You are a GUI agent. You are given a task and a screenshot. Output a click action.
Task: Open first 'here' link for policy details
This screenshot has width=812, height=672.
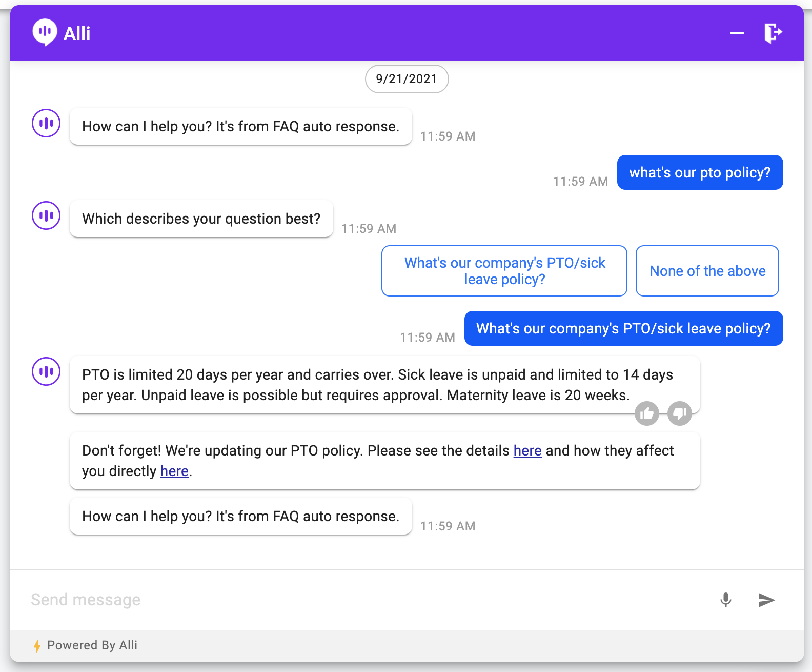coord(527,450)
